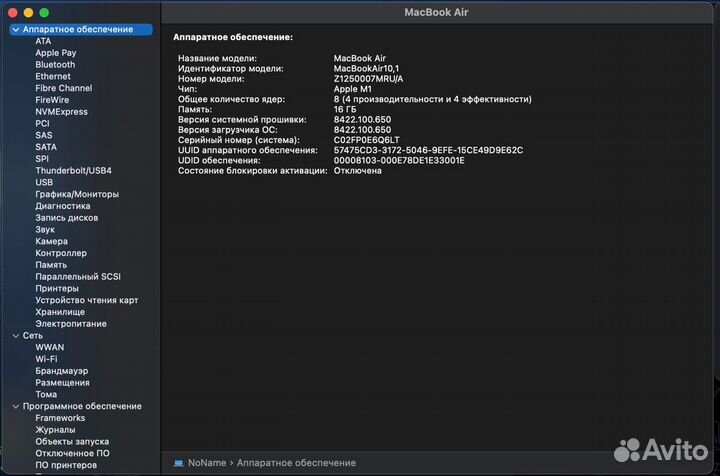
Task: Open Frameworks under Программное обеспечение
Action: [x=60, y=418]
